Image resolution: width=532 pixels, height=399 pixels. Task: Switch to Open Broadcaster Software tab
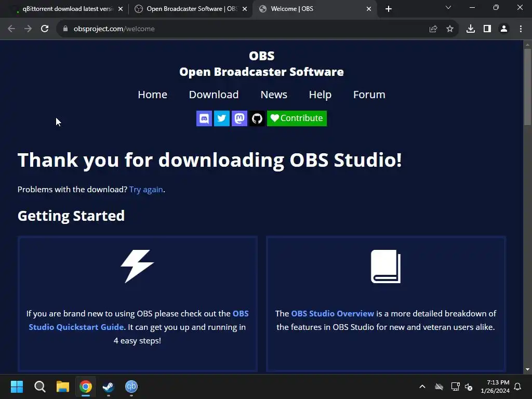click(192, 9)
